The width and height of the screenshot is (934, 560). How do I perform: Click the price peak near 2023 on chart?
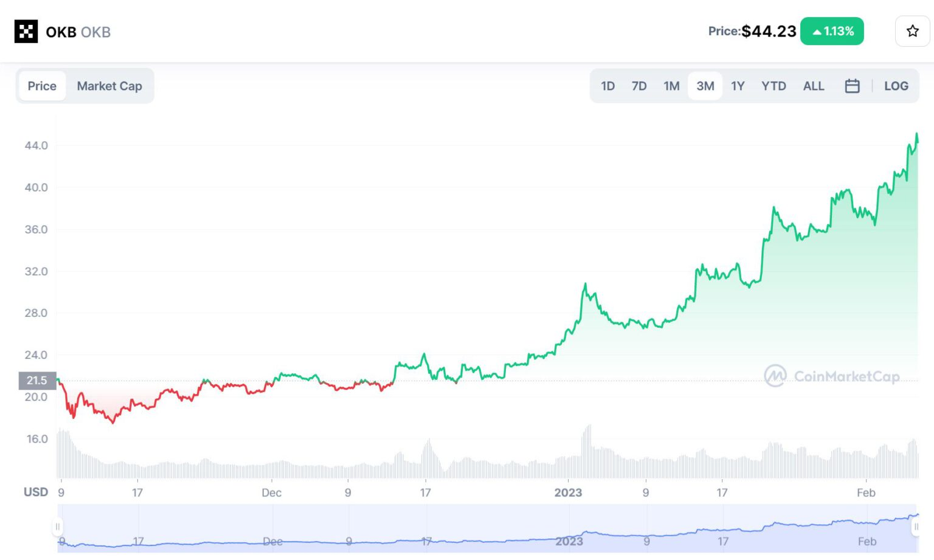pos(585,285)
